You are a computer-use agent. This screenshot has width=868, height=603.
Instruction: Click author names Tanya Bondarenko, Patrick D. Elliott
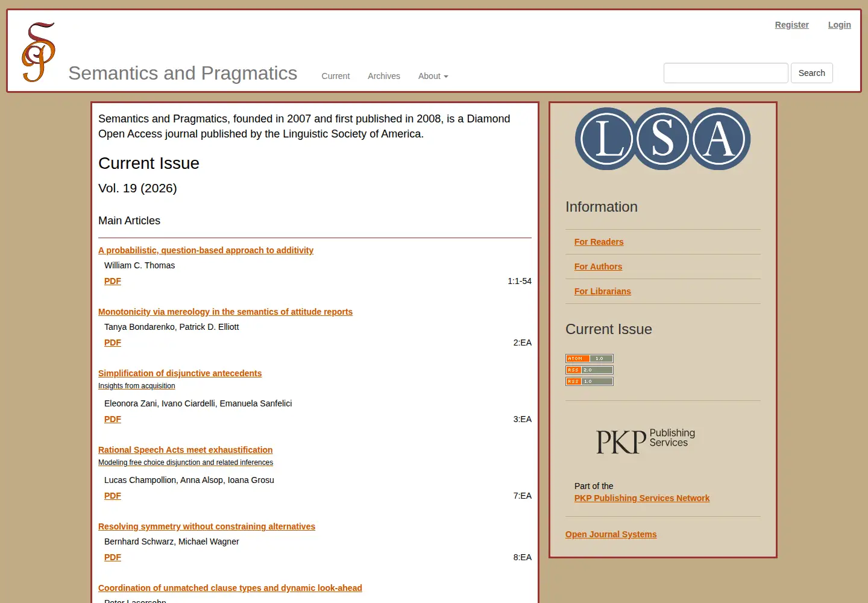(x=172, y=327)
